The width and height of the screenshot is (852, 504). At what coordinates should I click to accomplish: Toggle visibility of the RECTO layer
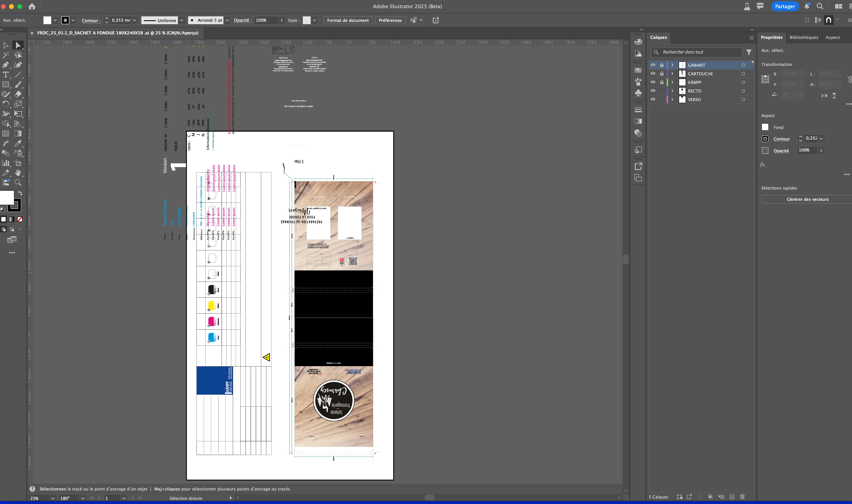(653, 91)
